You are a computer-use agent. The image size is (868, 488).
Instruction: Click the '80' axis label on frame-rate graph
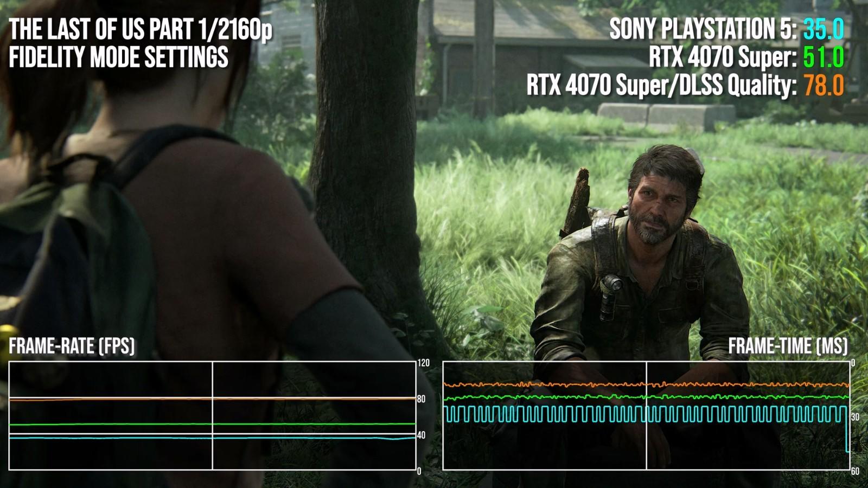421,399
